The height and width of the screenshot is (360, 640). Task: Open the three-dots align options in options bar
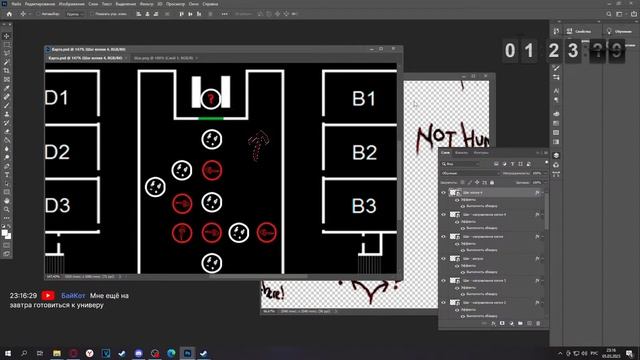(224, 14)
